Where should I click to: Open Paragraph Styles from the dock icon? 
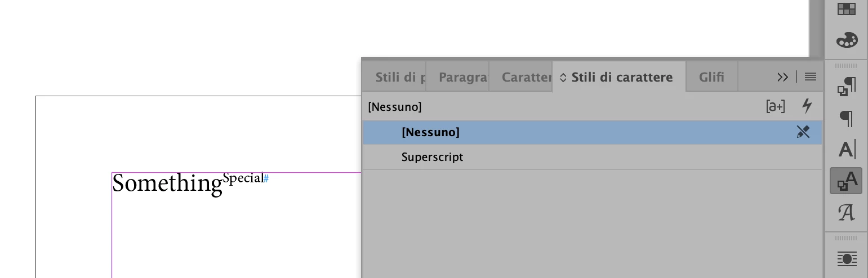(846, 86)
